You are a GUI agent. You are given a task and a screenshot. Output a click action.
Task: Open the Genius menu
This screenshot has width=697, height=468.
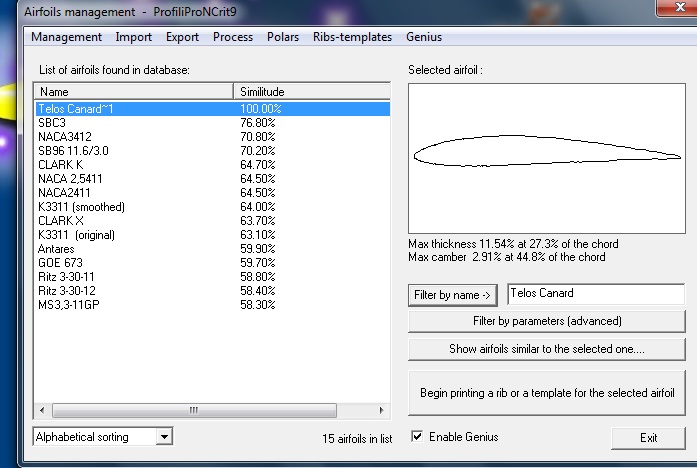click(424, 37)
